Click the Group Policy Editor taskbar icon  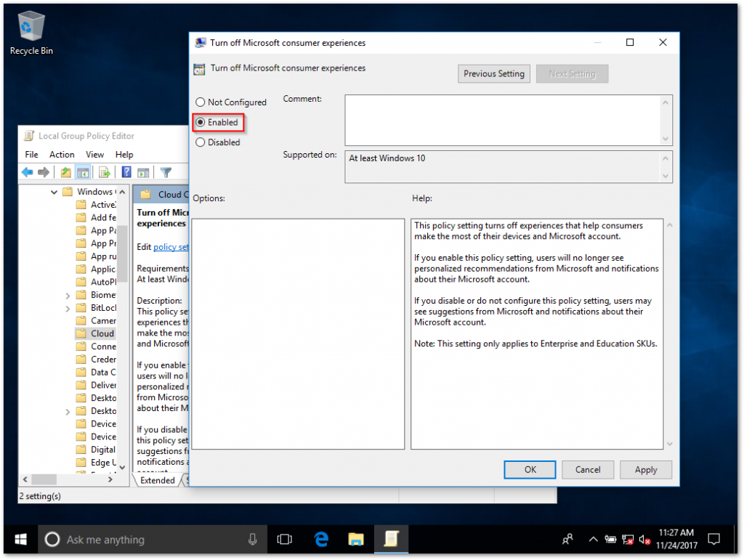click(x=391, y=539)
